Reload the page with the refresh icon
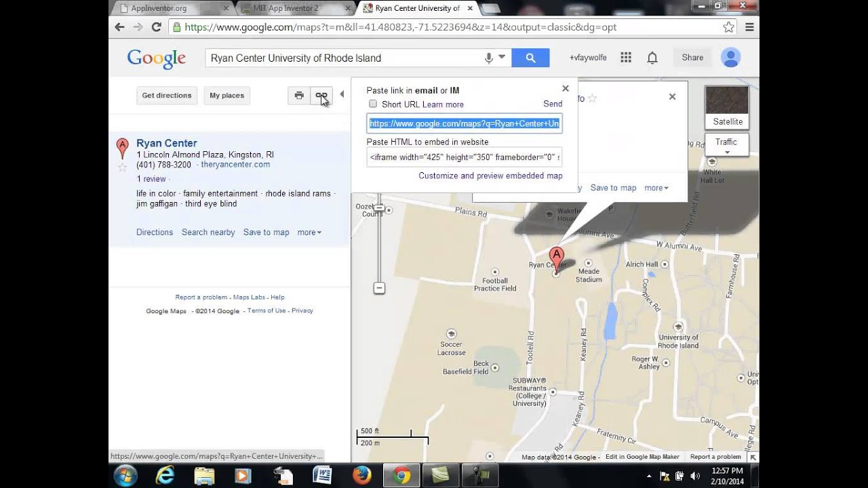This screenshot has width=868, height=488. point(156,27)
